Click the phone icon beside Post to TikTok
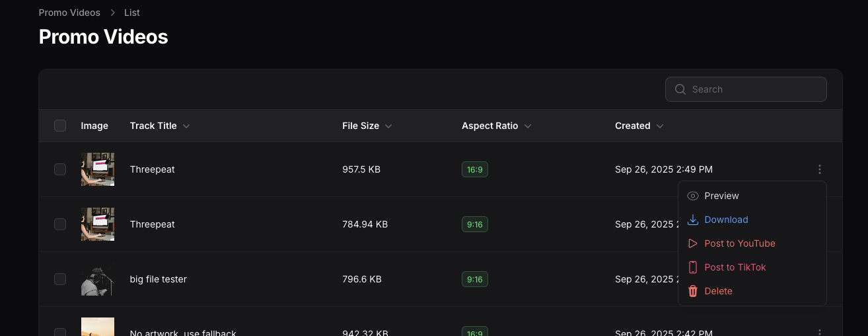Viewport: 868px width, 336px height. [693, 267]
